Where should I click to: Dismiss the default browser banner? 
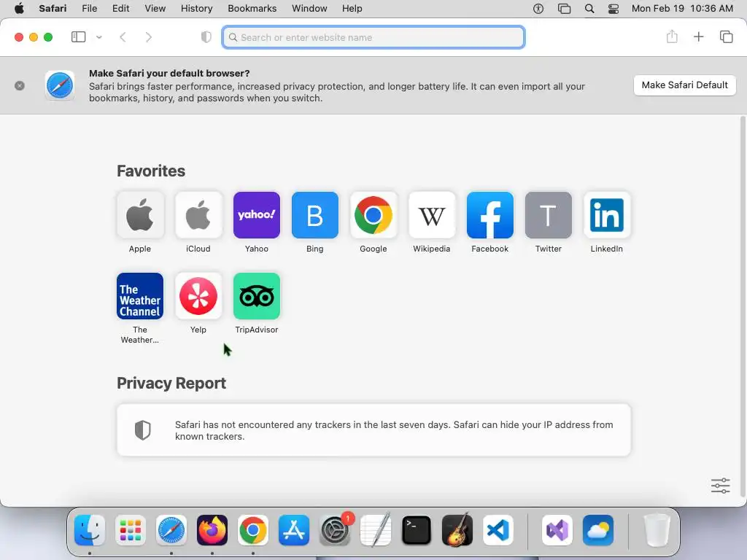(x=20, y=86)
